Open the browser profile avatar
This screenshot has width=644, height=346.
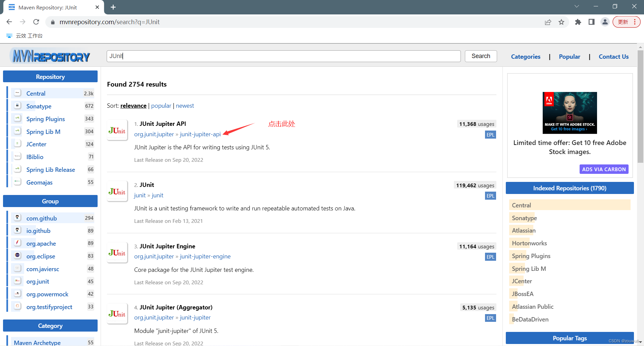click(605, 22)
